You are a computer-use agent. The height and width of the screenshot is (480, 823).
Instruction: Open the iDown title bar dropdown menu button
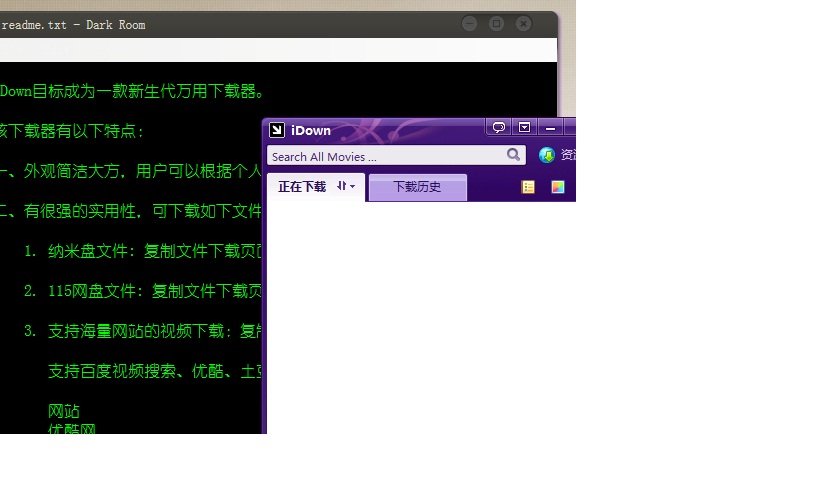[524, 127]
